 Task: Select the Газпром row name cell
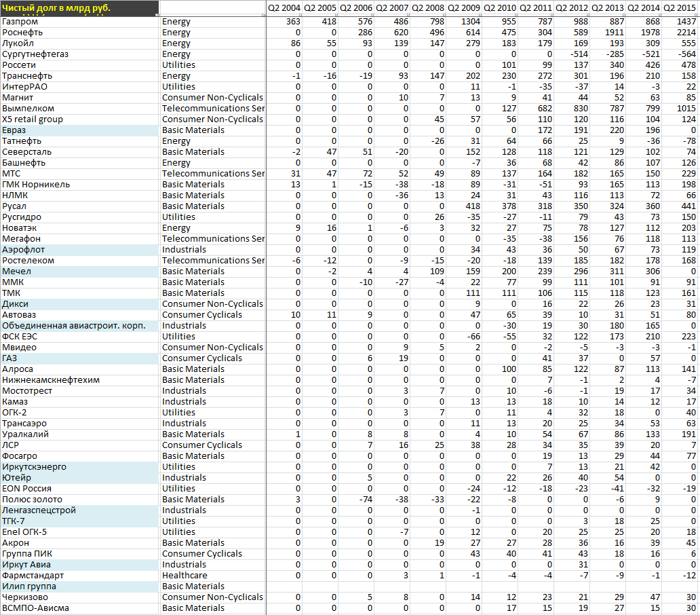(79, 22)
